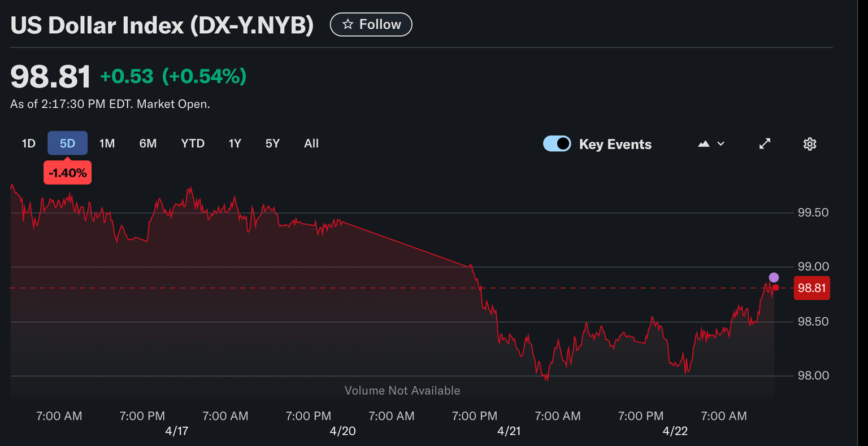The width and height of the screenshot is (868, 446).
Task: Switch to the 1D timeframe
Action: (x=28, y=143)
